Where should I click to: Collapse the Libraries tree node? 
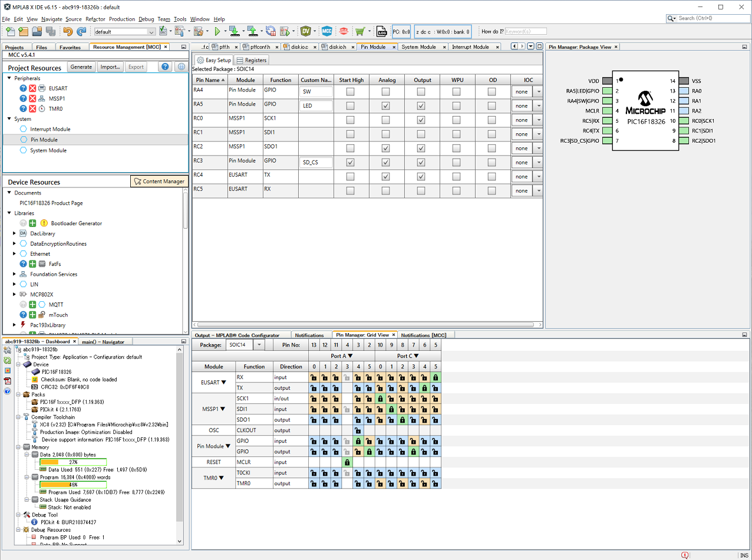tap(9, 213)
